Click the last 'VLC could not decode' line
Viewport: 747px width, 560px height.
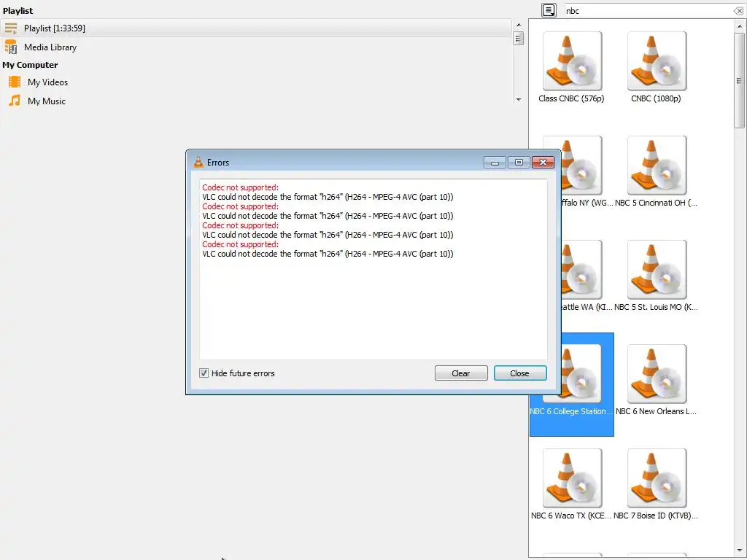click(x=328, y=254)
